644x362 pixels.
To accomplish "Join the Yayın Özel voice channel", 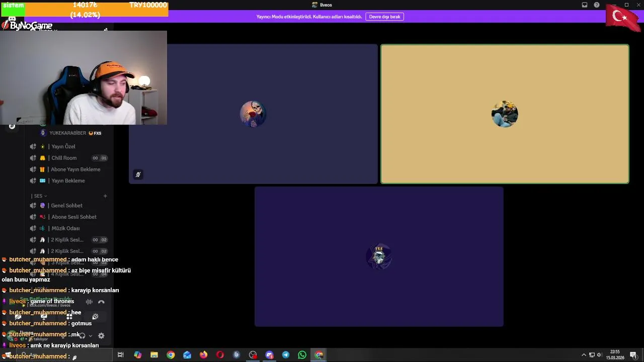I will 63,146.
